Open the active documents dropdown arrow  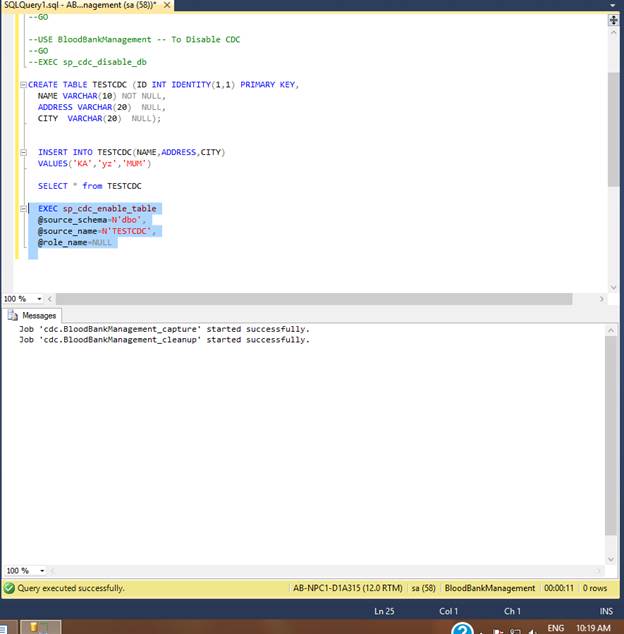point(613,5)
